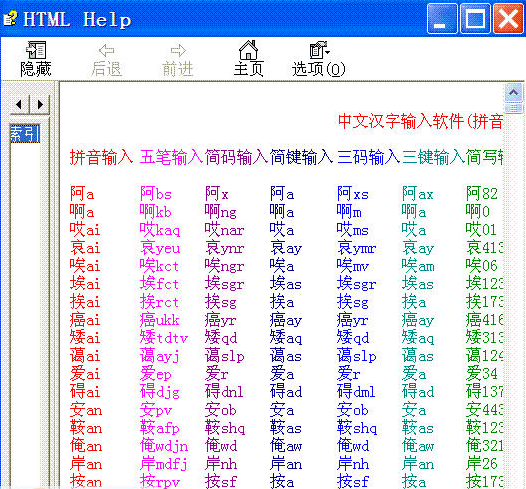Screen dimensions: 526x489
Task: Click the 简码输入 purple heading
Action: [236, 157]
